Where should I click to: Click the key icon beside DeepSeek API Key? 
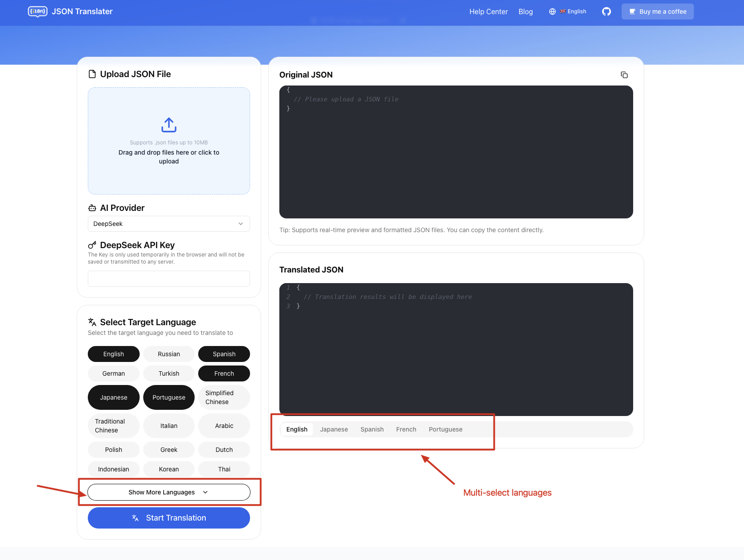[x=92, y=245]
